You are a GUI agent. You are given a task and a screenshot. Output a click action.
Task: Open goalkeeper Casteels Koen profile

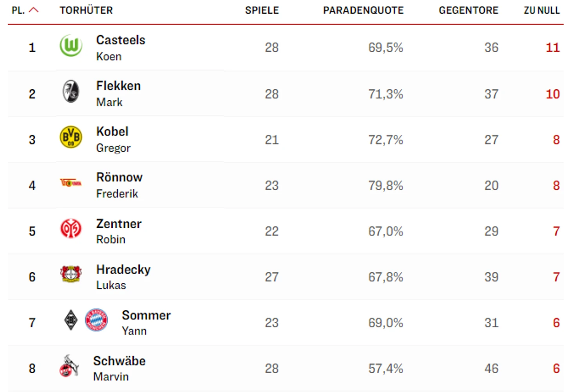[x=121, y=40]
